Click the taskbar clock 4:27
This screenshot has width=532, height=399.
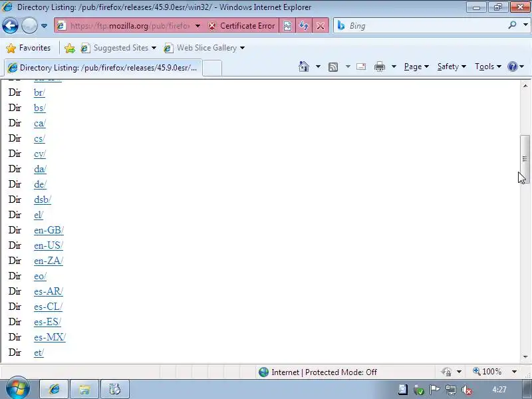point(499,390)
